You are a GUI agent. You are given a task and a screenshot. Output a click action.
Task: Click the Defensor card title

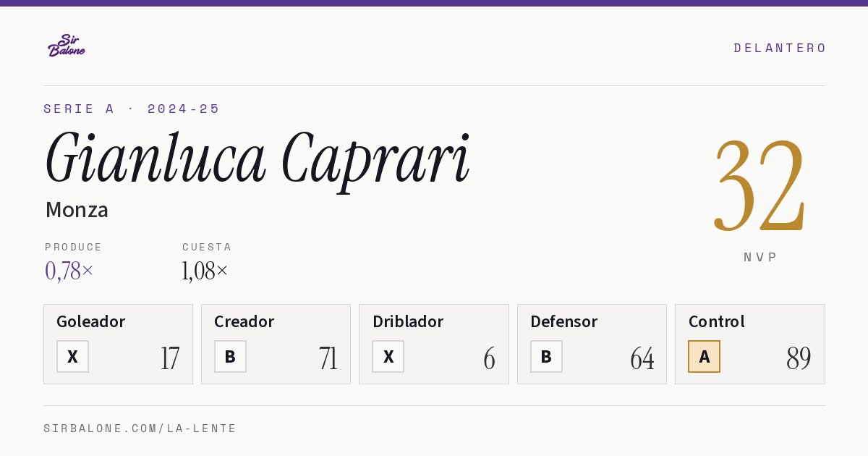point(564,321)
